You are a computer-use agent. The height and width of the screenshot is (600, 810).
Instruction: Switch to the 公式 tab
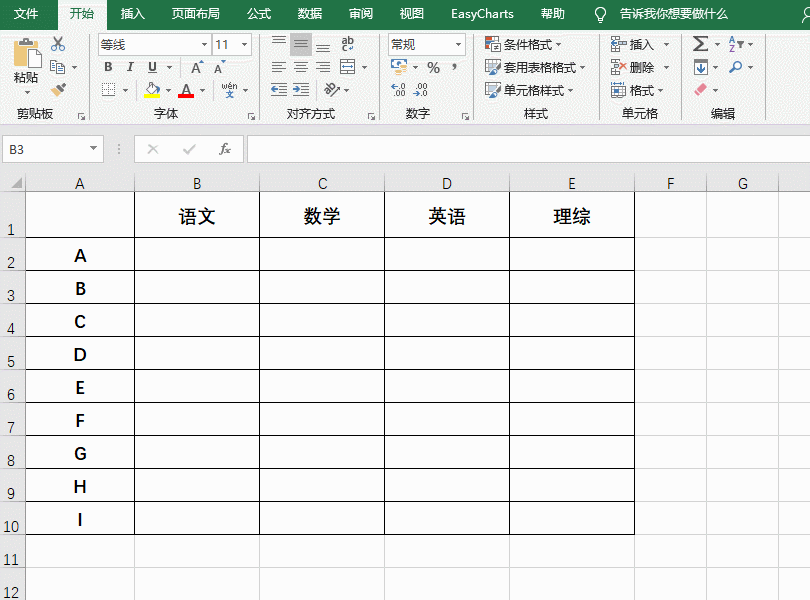point(259,13)
